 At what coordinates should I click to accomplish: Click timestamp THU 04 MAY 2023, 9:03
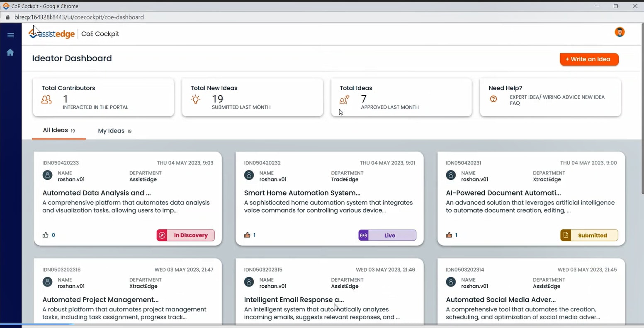185,163
